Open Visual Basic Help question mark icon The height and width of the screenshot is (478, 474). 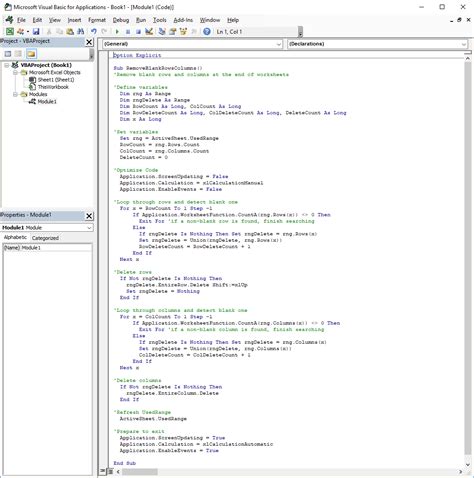pos(207,32)
